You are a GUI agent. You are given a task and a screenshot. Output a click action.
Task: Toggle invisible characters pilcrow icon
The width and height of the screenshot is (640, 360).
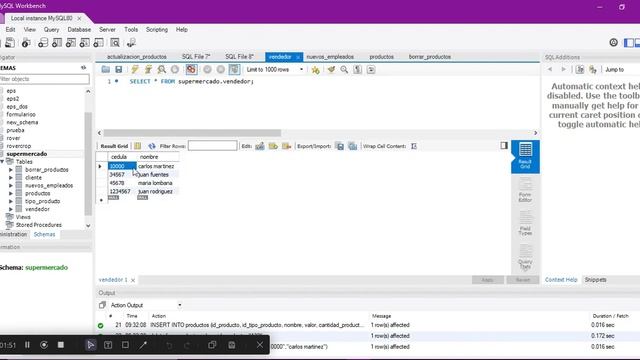(358, 69)
